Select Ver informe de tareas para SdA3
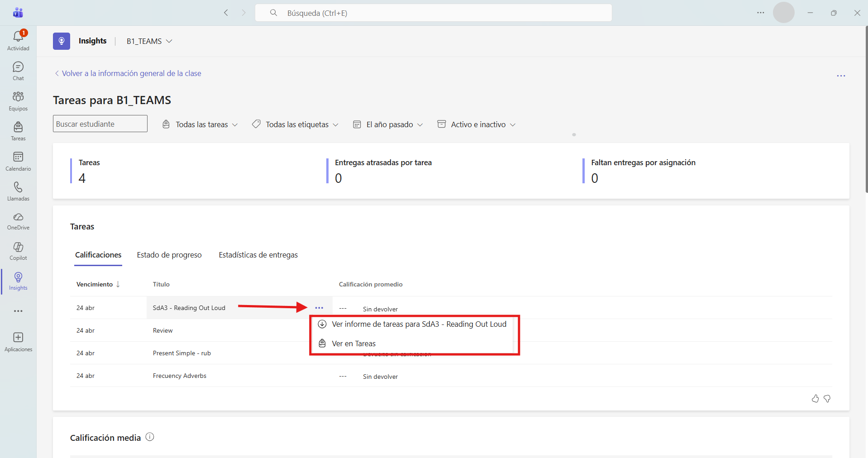Image resolution: width=868 pixels, height=458 pixels. coord(412,324)
